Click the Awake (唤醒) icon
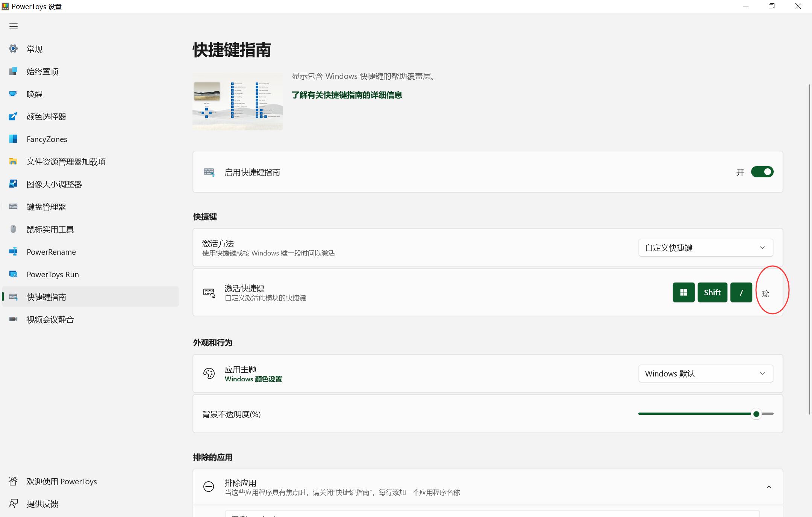Image resolution: width=812 pixels, height=517 pixels. point(13,94)
